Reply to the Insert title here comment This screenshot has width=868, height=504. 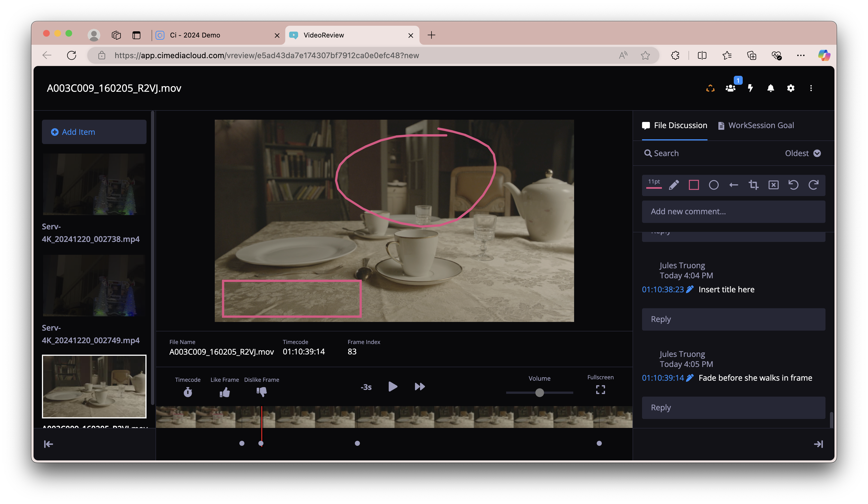tap(733, 319)
